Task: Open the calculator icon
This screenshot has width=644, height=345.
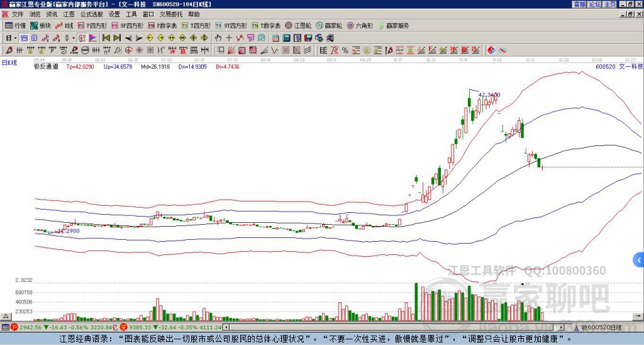Action: (286, 38)
